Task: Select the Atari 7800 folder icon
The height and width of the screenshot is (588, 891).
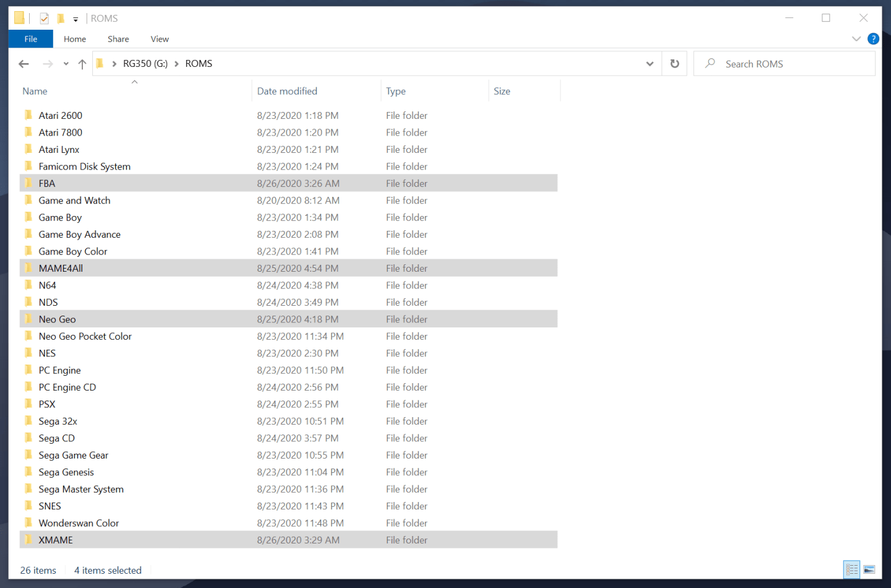Action: 28,132
